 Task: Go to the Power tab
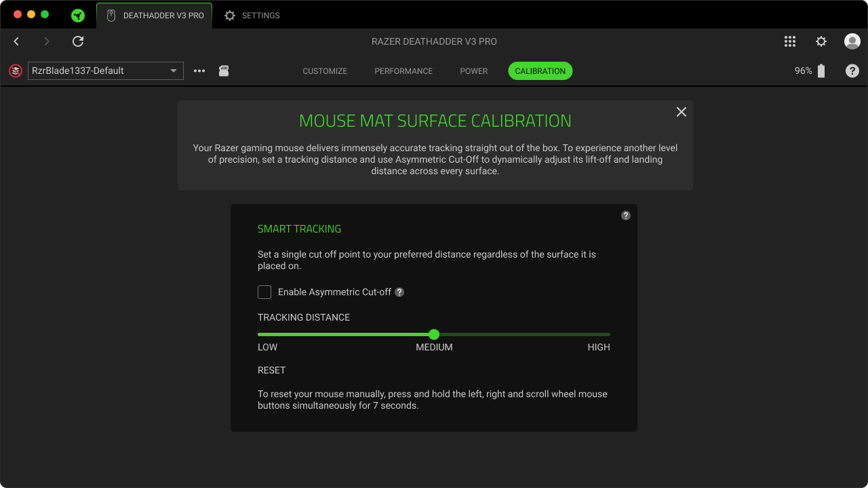pyautogui.click(x=474, y=70)
